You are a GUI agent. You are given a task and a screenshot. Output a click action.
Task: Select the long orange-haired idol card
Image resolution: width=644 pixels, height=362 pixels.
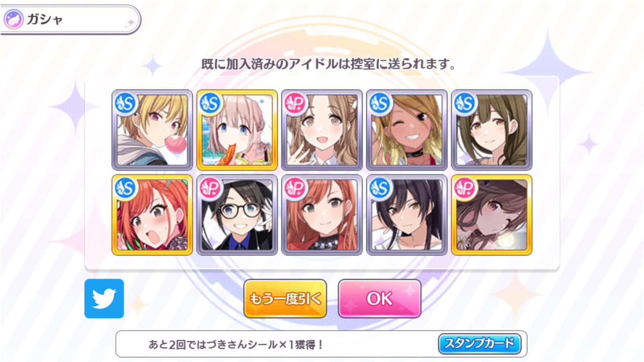pos(322,215)
